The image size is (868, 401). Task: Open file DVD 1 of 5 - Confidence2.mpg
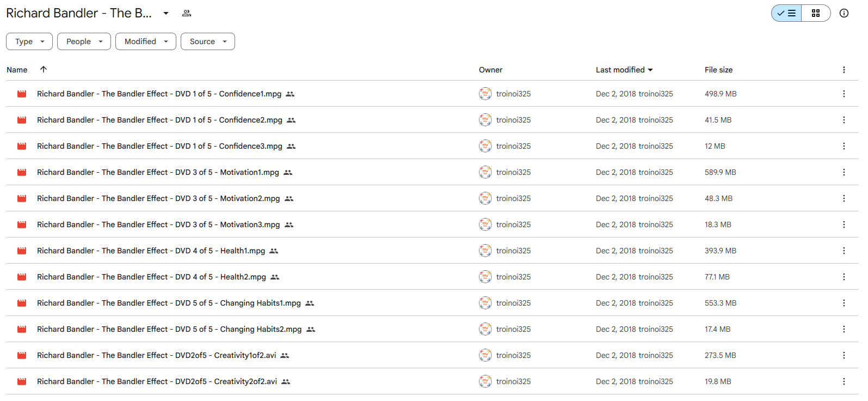tap(159, 120)
